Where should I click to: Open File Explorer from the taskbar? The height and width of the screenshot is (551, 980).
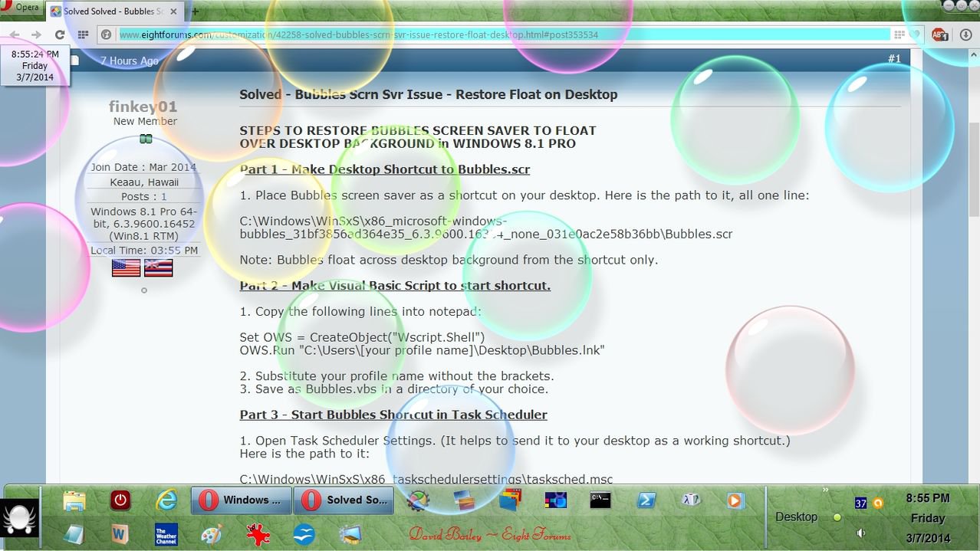[x=74, y=500]
